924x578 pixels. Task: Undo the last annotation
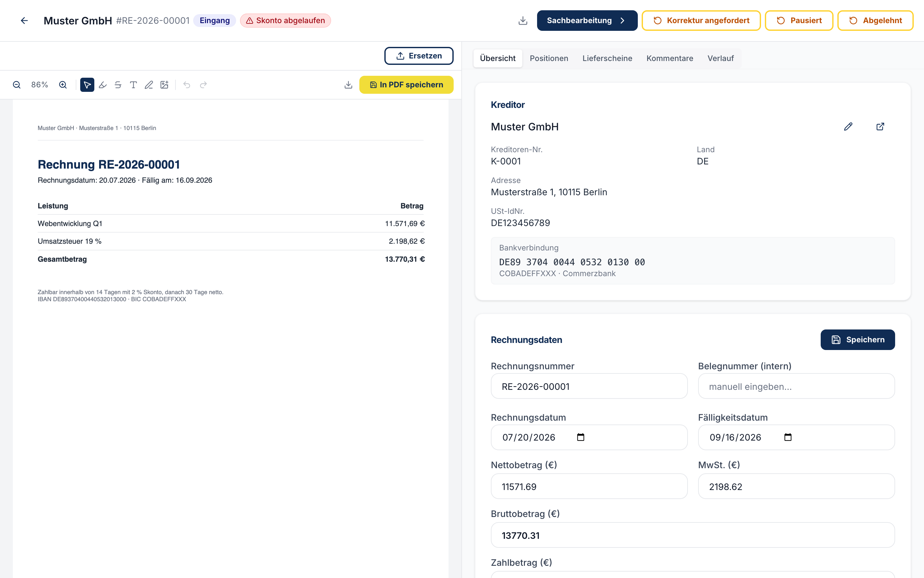click(187, 85)
